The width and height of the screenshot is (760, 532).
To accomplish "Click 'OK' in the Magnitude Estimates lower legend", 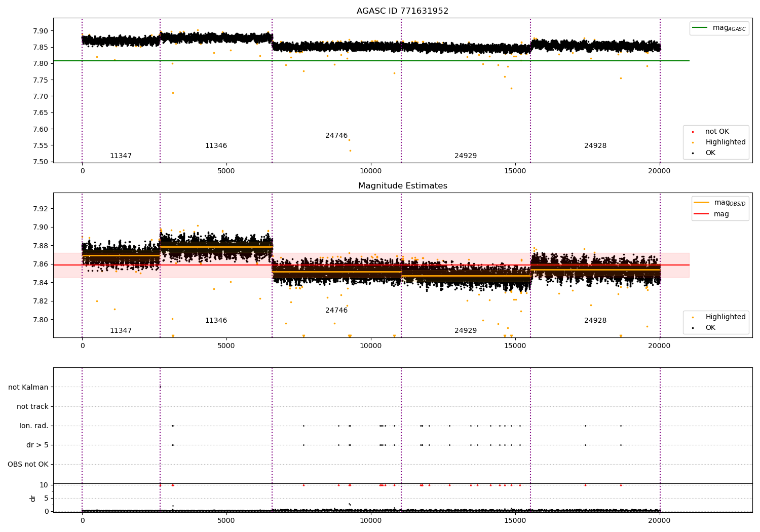I will tap(710, 328).
